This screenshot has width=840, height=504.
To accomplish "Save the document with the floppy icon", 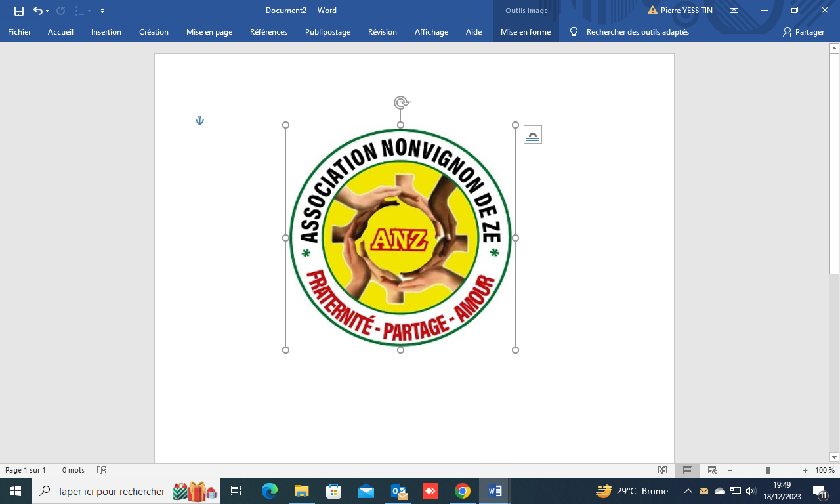I will (19, 10).
